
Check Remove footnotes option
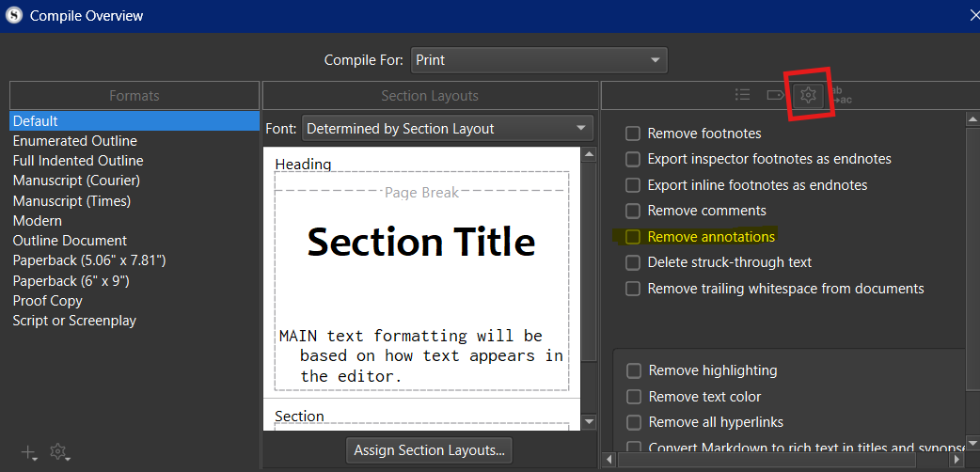(633, 134)
